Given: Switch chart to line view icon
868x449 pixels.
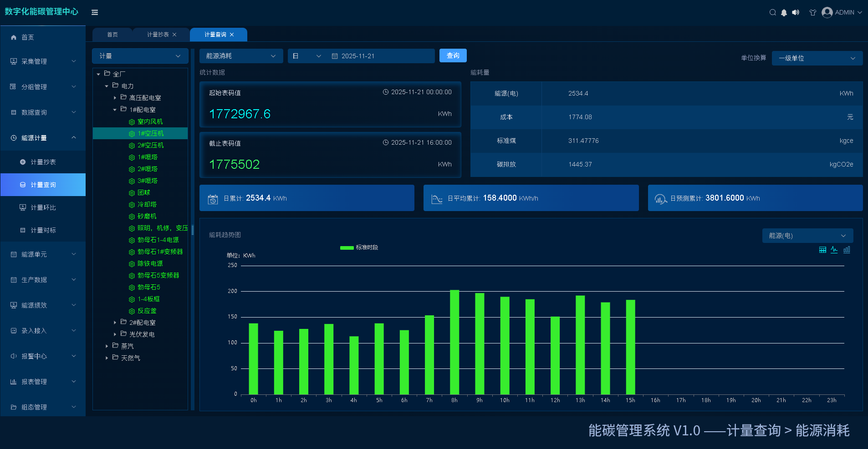Looking at the screenshot, I should tap(834, 250).
